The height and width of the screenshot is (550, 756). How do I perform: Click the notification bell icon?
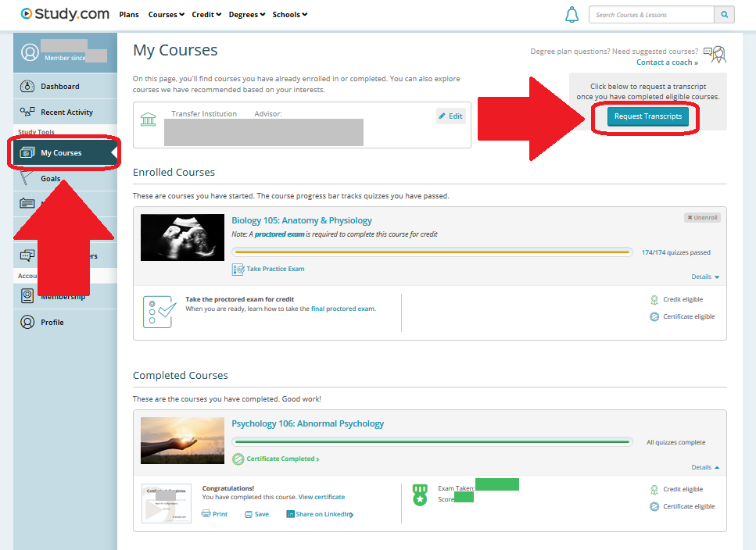(572, 15)
